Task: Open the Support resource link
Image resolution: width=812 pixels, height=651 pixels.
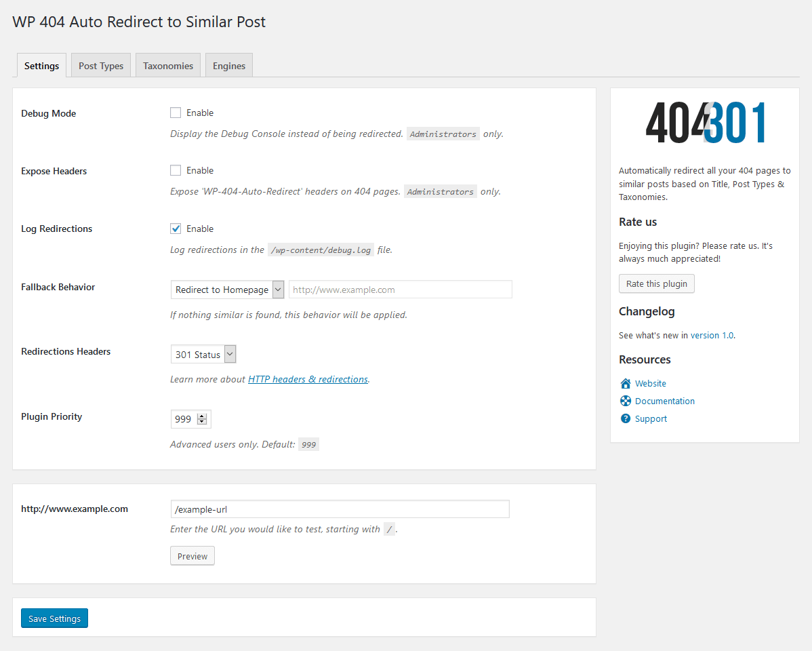Action: (x=651, y=418)
